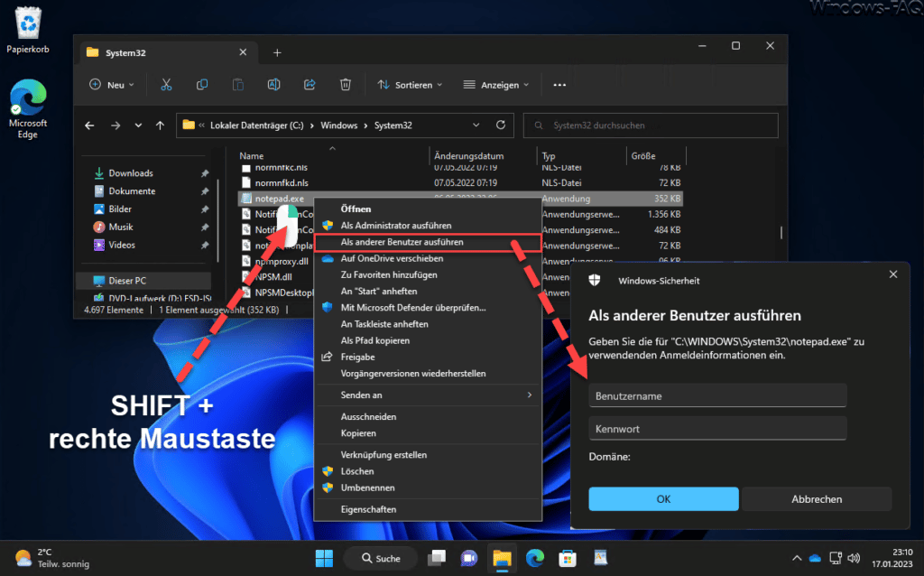Select An Taskleiste anheften
This screenshot has width=924, height=576.
429,324
